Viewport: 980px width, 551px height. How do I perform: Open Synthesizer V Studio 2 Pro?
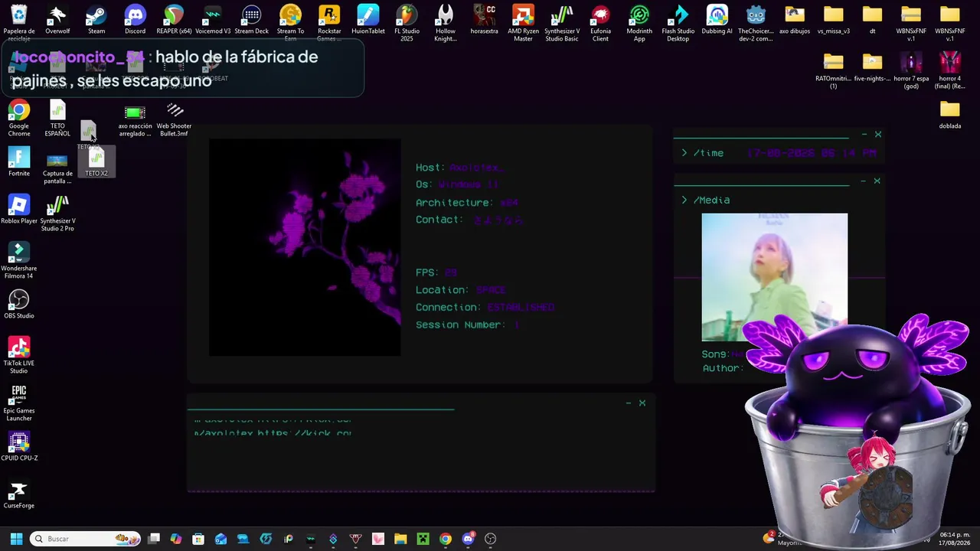(x=57, y=213)
